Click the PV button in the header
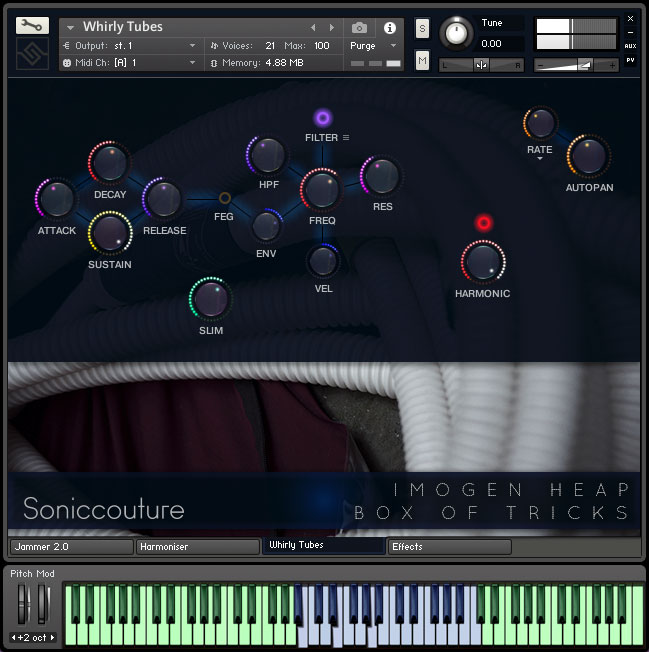Viewport: 649px width, 652px height. click(x=630, y=60)
